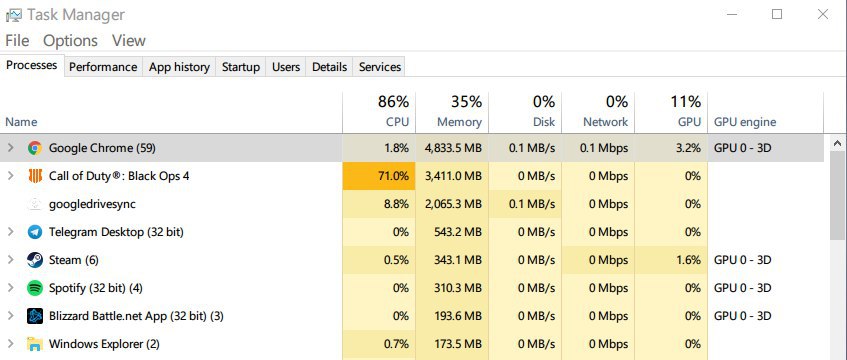Sort processes by Name column
This screenshot has width=847, height=360.
point(172,112)
